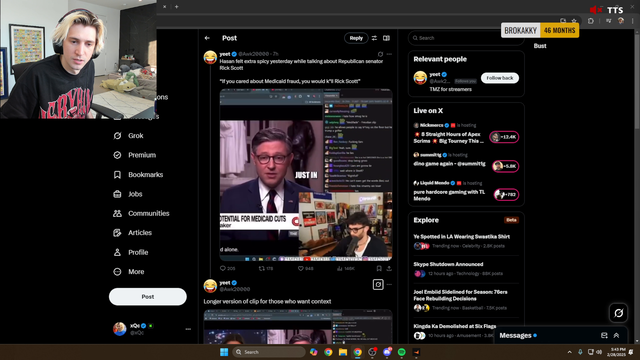Open a new browser tab plus
The height and width of the screenshot is (360, 640).
[176, 7]
